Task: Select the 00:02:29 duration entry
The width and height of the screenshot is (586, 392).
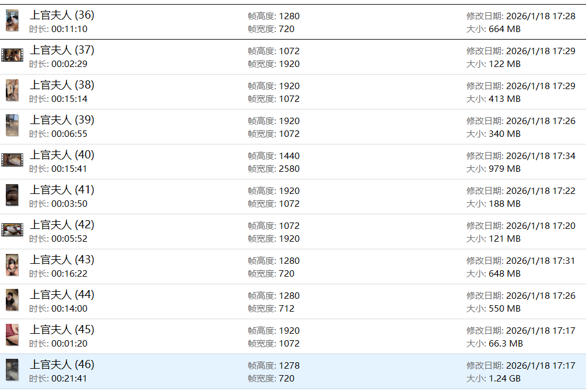Action: click(x=69, y=64)
